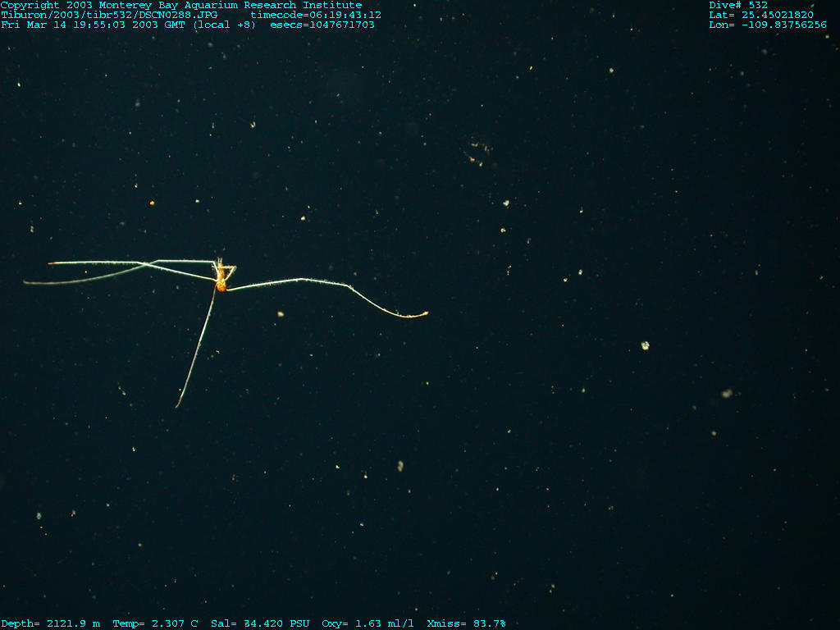Click the sea spider's orange body

[221, 285]
